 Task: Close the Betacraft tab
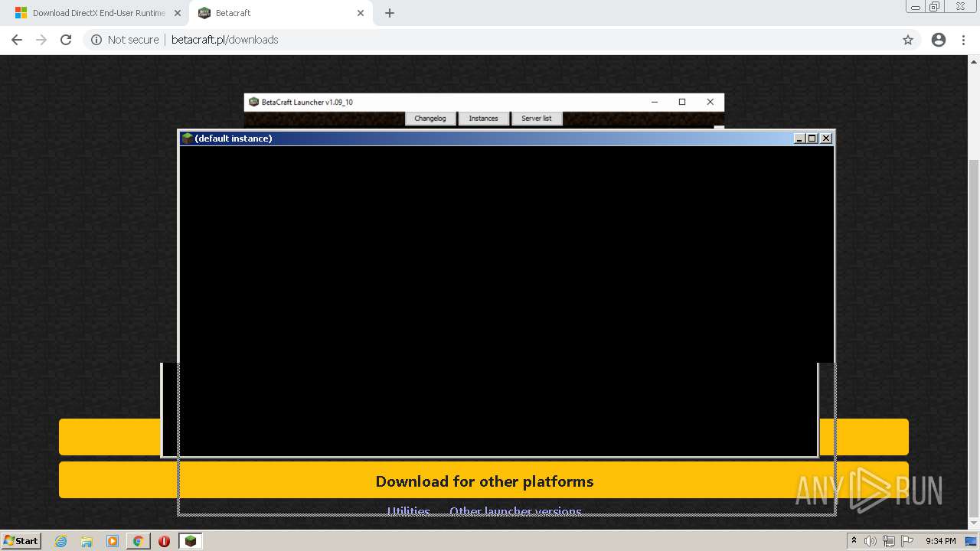[x=361, y=13]
